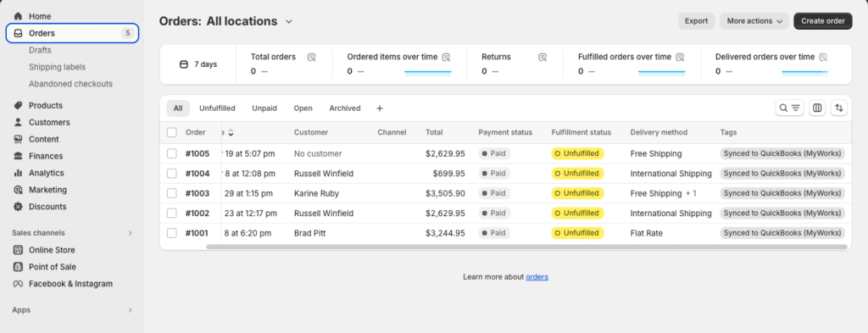The width and height of the screenshot is (868, 333).
Task: Click the $3,505.90 total
Action: point(445,193)
